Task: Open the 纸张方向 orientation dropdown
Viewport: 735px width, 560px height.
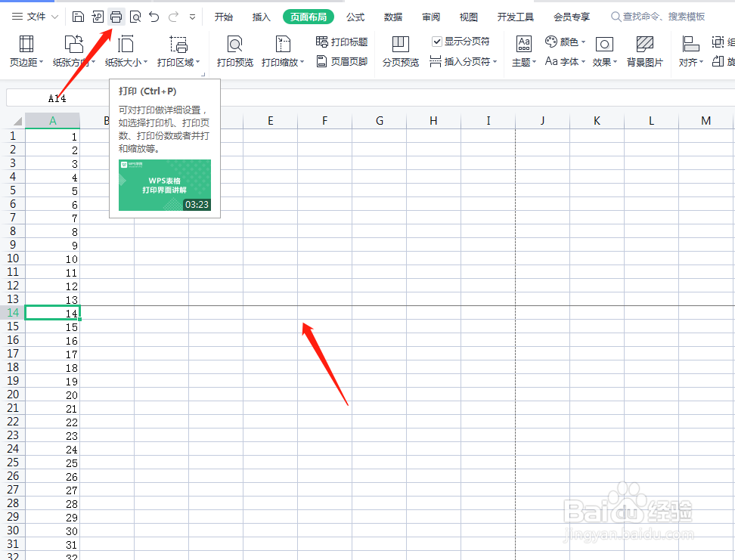Action: (73, 51)
